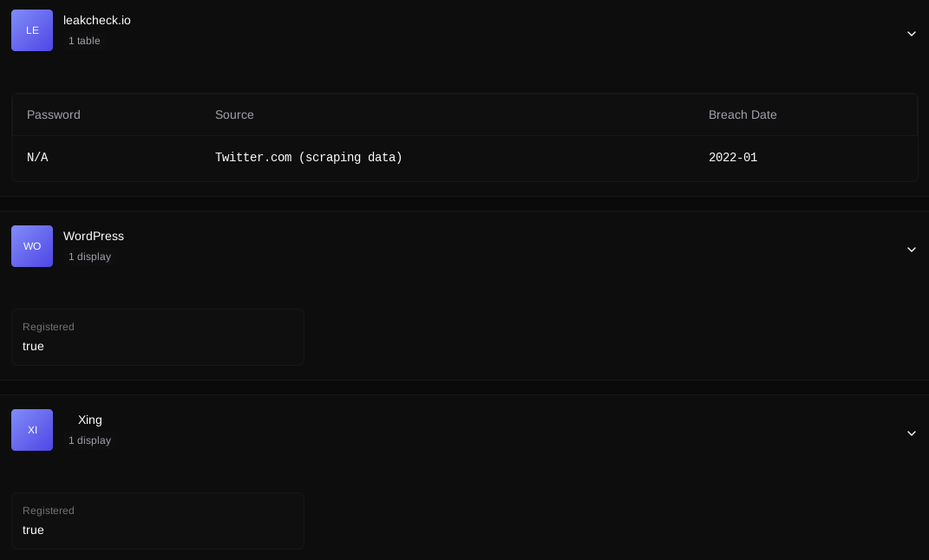The image size is (929, 560).
Task: Select the leakcheck.io title text
Action: coord(97,20)
